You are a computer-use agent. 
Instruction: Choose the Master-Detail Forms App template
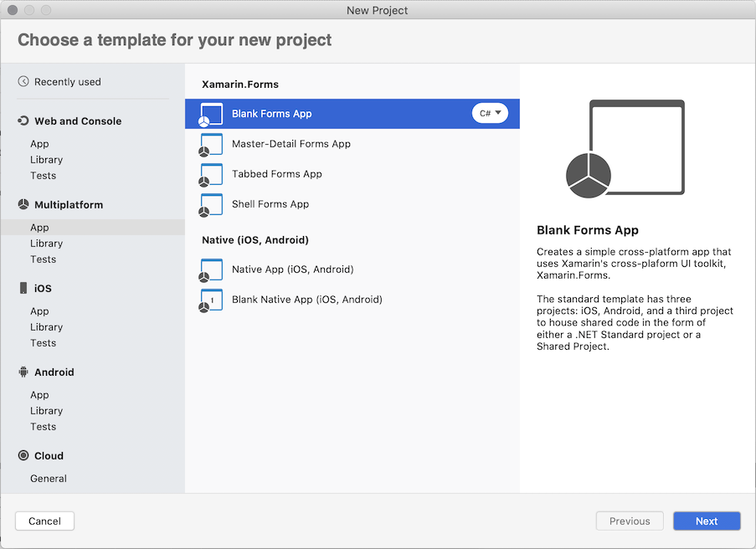tap(352, 144)
